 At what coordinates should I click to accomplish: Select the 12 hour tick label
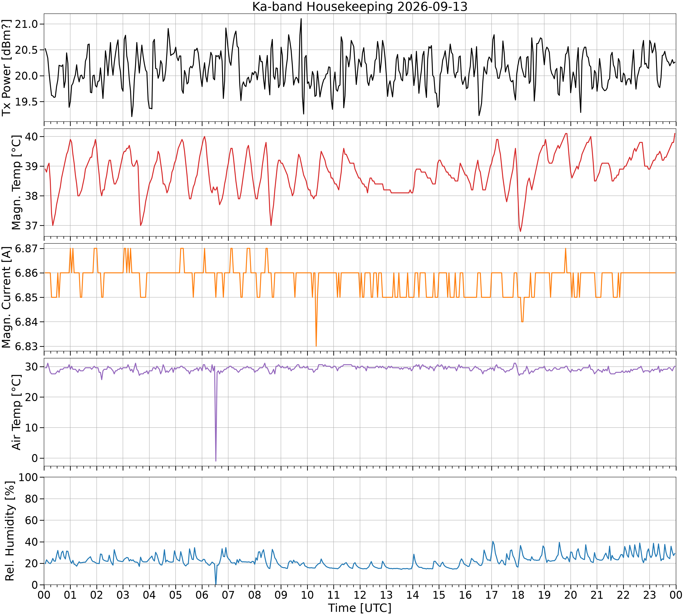click(x=360, y=595)
